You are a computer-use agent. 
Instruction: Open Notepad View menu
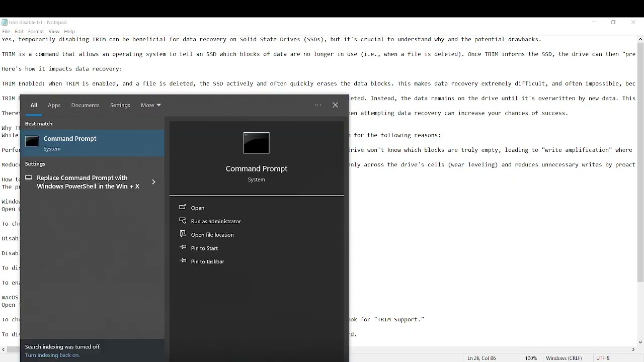point(54,32)
